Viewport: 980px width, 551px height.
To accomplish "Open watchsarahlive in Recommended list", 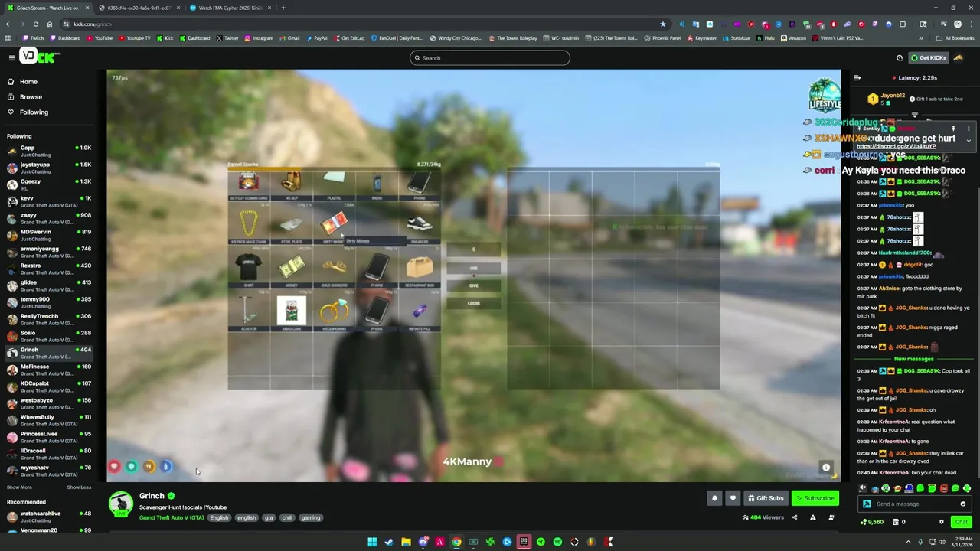I will [47, 517].
